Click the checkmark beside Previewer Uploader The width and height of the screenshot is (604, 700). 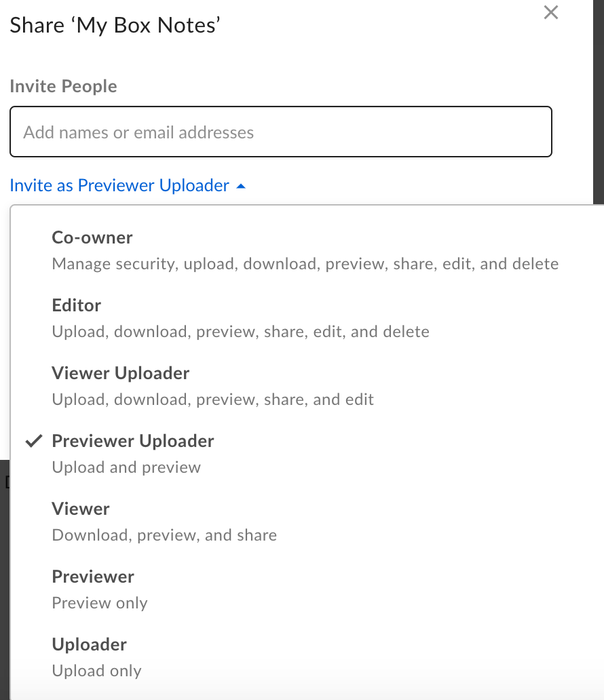click(33, 441)
